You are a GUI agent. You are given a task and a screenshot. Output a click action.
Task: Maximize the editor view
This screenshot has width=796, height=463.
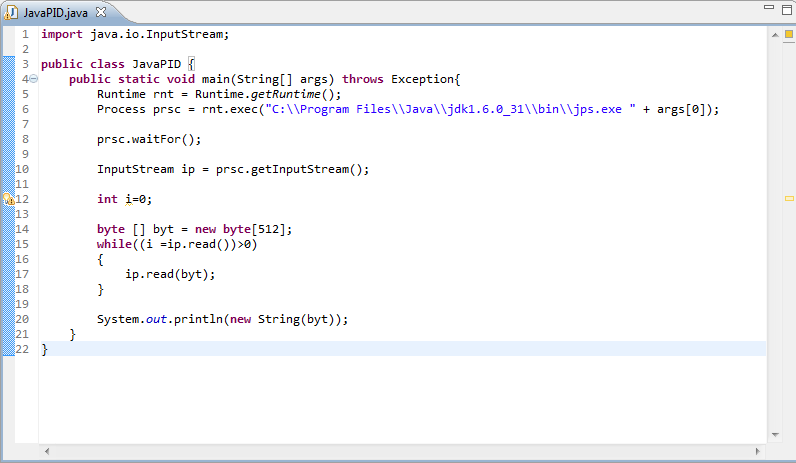[787, 9]
